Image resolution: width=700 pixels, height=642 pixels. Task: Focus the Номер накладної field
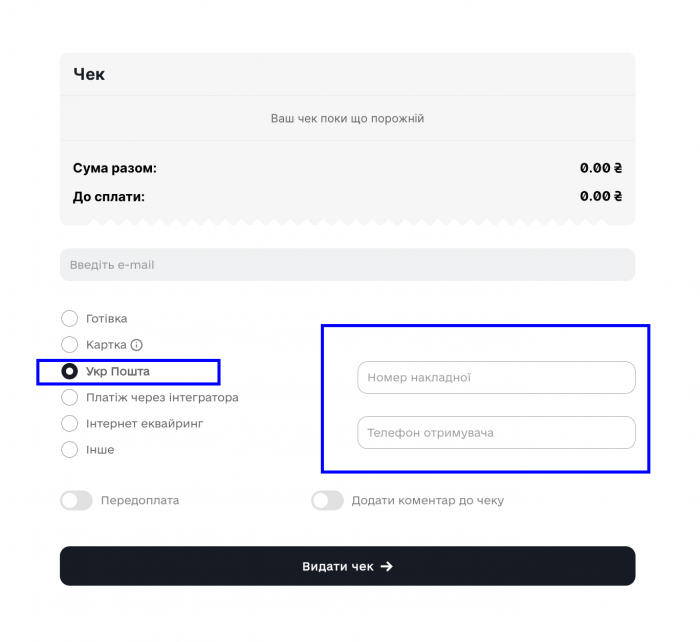(x=496, y=378)
